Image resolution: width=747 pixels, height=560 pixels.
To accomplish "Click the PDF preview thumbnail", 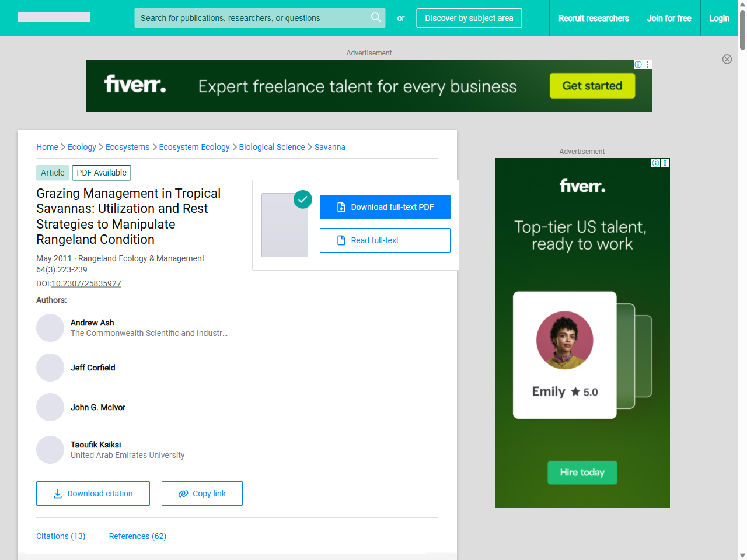I will pos(285,225).
